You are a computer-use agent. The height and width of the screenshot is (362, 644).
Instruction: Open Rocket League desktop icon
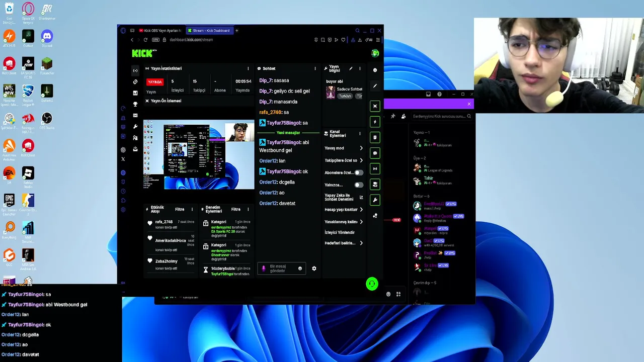click(28, 93)
